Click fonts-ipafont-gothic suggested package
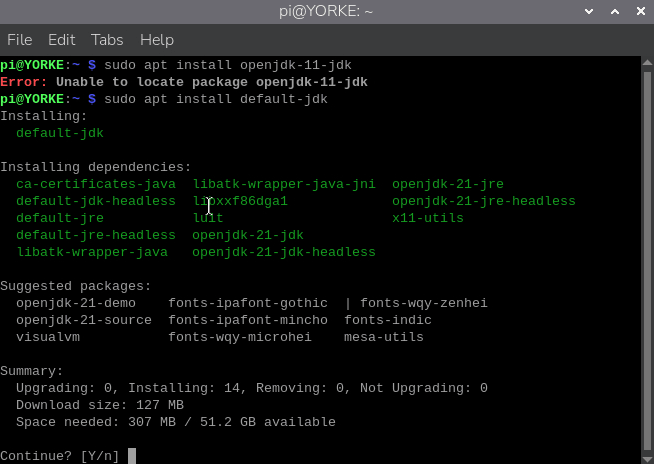This screenshot has width=654, height=464. 248,303
